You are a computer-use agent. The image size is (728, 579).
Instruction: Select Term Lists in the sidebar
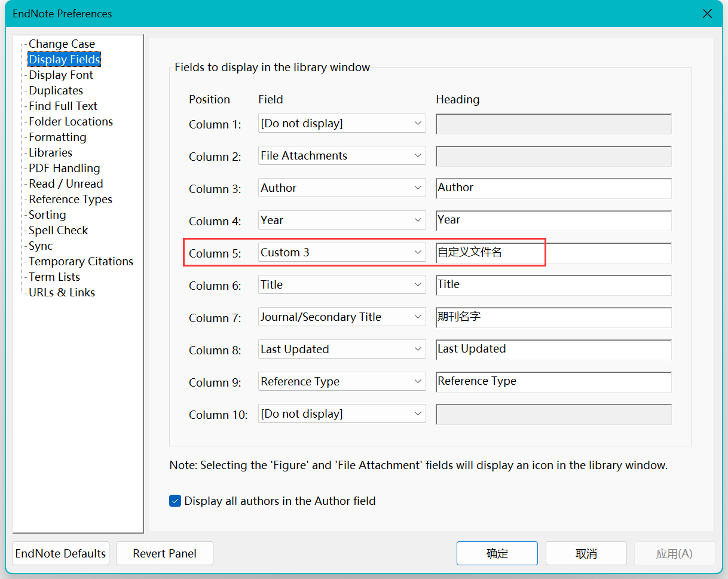(54, 277)
